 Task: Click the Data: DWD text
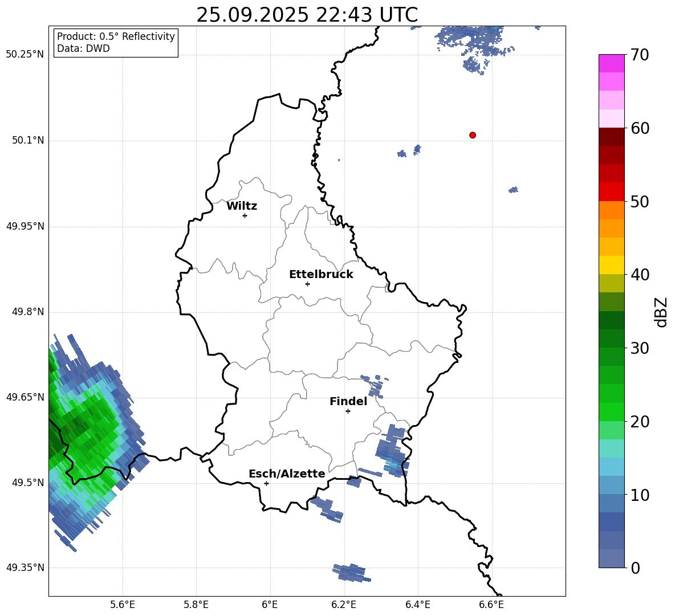coord(83,48)
